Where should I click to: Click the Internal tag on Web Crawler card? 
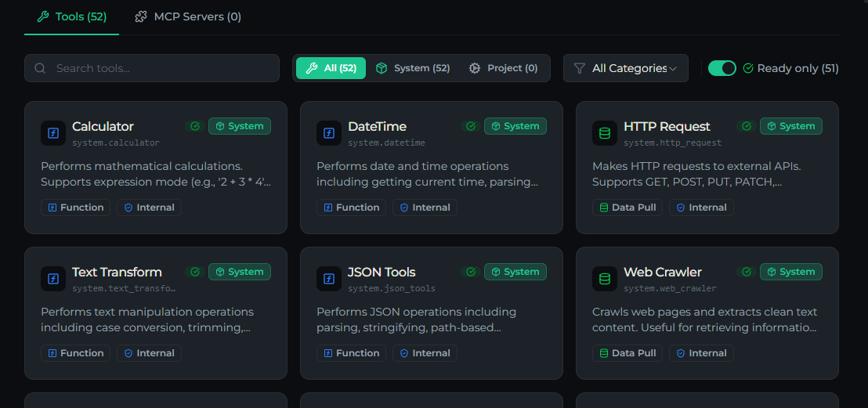(701, 353)
